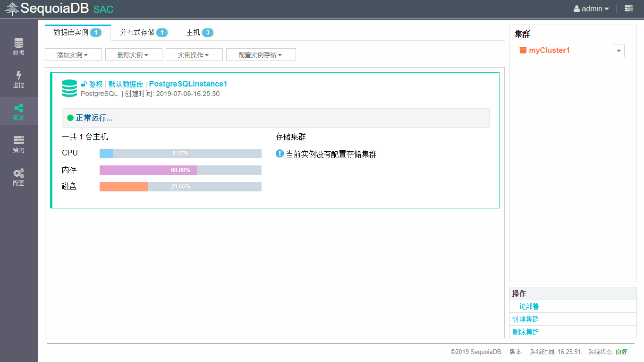Open the 配置 (Configuration) section in sidebar
Screen dimensions: 644x362
point(19,177)
